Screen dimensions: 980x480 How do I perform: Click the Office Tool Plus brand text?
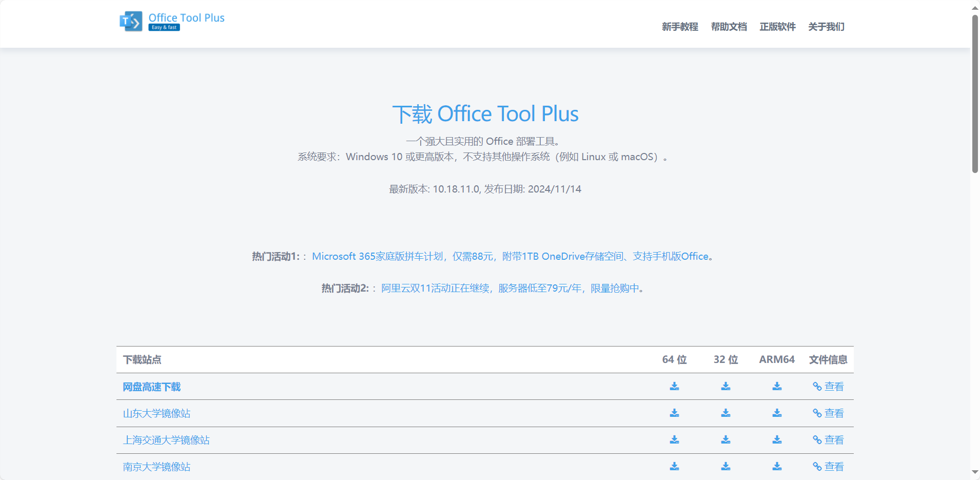[187, 18]
